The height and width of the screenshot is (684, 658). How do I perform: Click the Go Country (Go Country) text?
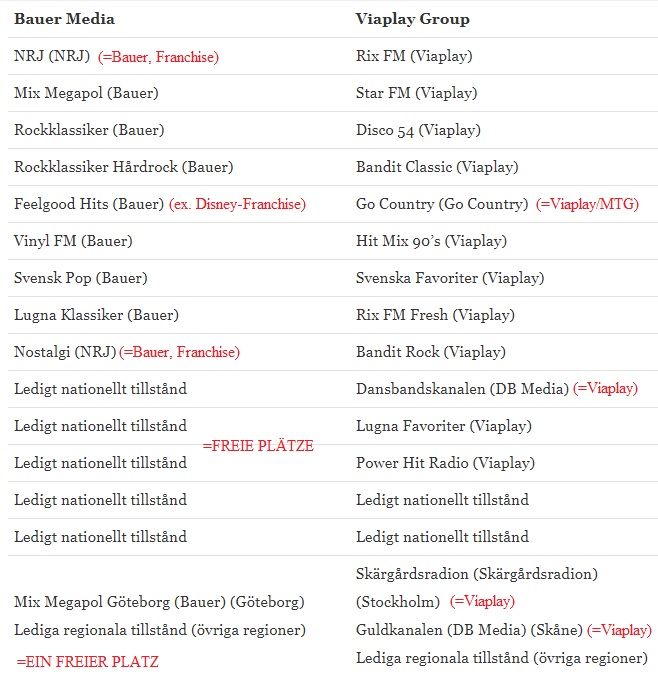point(441,204)
